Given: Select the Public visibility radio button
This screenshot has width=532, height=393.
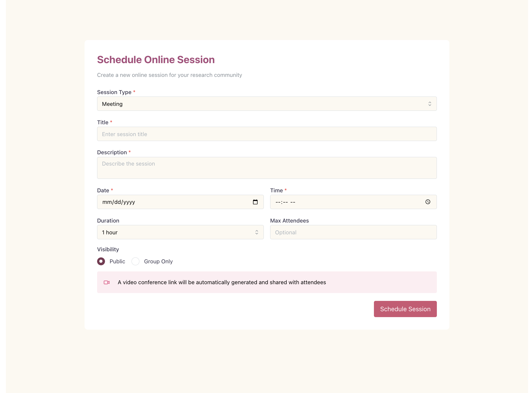Looking at the screenshot, I should tap(101, 261).
